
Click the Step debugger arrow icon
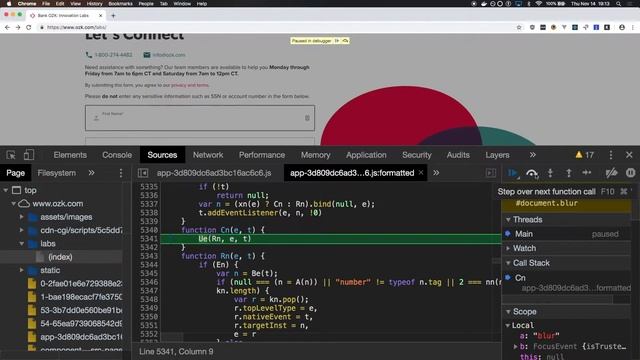click(587, 173)
